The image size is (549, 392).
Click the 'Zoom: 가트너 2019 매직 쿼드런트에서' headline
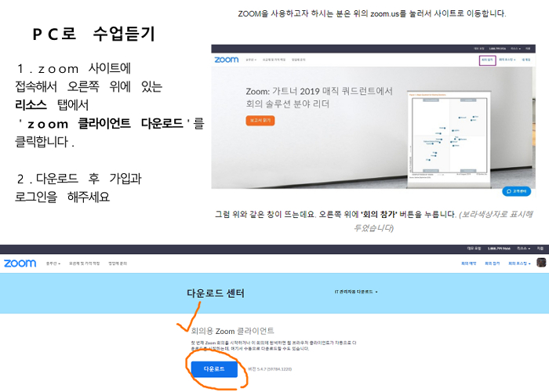pyautogui.click(x=319, y=92)
